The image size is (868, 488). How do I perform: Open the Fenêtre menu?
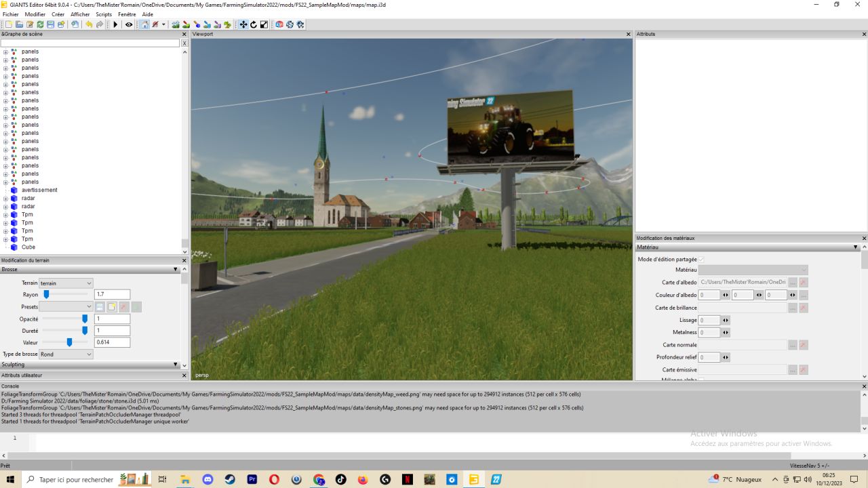point(127,14)
